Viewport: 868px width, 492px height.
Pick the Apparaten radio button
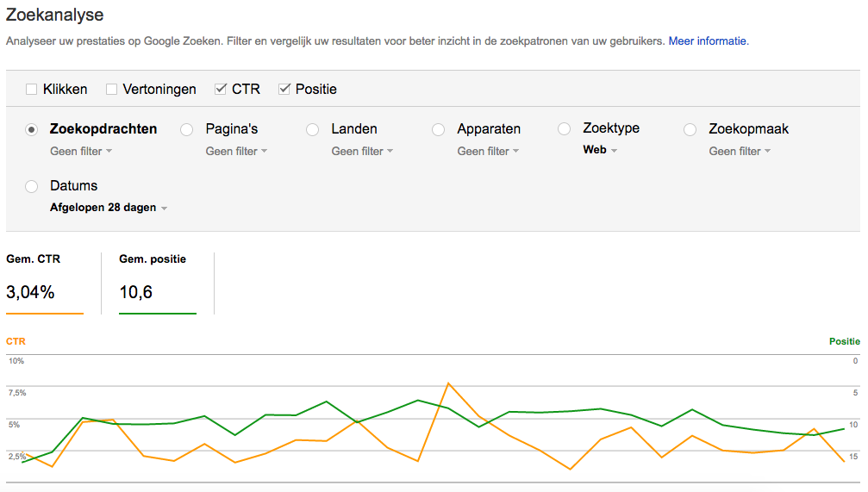(439, 129)
